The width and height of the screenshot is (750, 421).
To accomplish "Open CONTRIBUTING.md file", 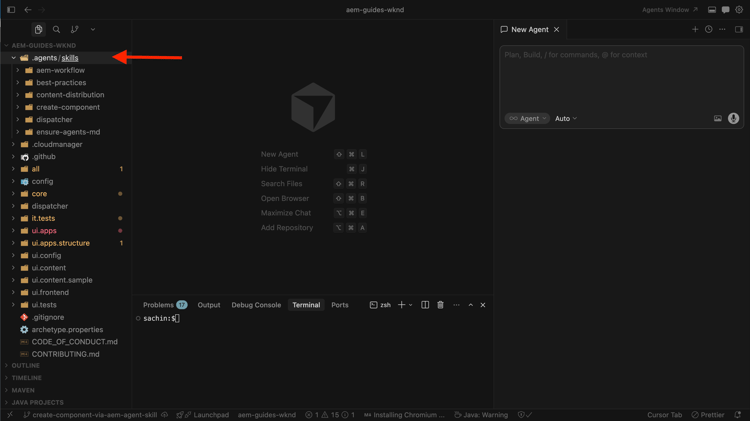I will [x=66, y=354].
